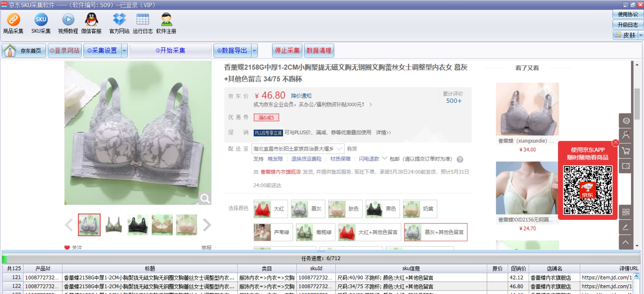Click 采集设置 button

click(x=102, y=51)
